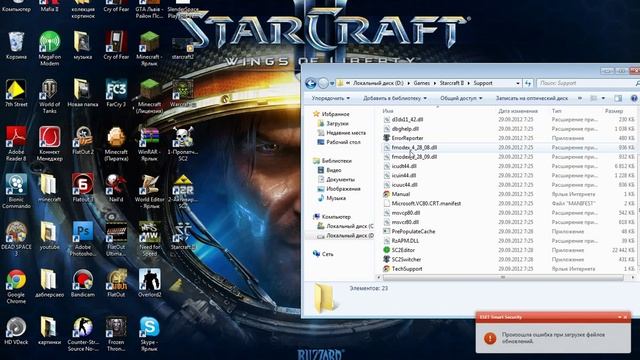
Task: Open Общий доступ dropdown
Action: pos(461,98)
